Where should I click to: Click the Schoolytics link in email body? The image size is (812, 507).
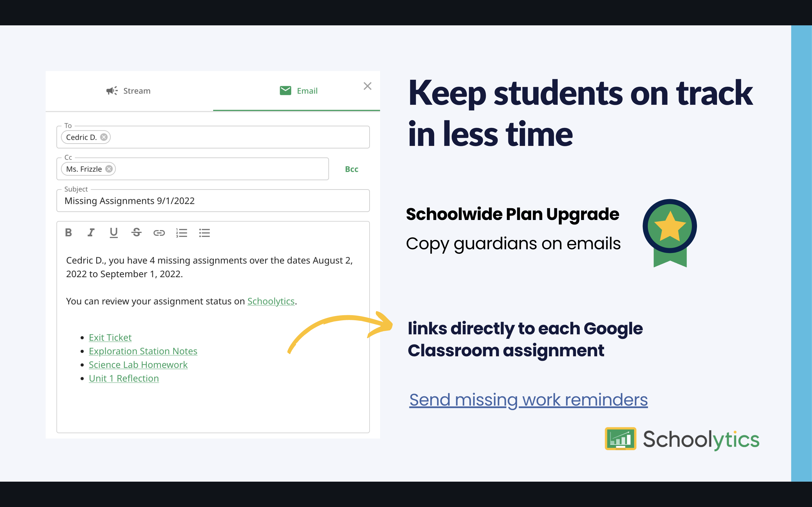[x=271, y=301]
